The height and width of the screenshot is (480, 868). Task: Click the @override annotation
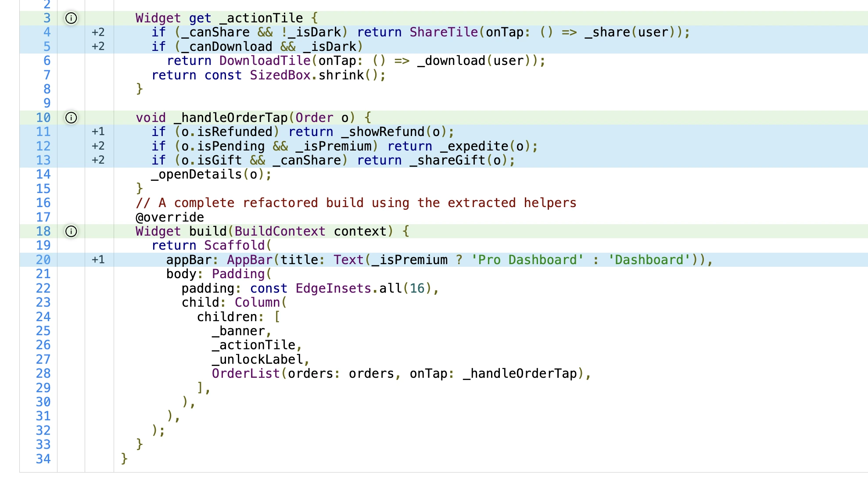[x=170, y=217]
